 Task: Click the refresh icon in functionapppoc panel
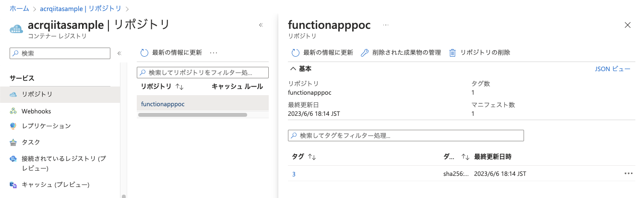(295, 53)
